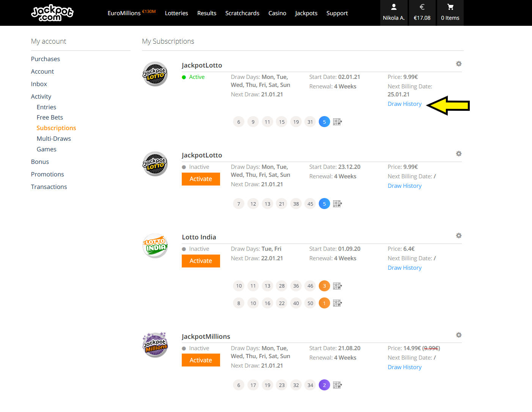Edit numbers grid icon for line 7 12 13
532x412 pixels.
[337, 204]
